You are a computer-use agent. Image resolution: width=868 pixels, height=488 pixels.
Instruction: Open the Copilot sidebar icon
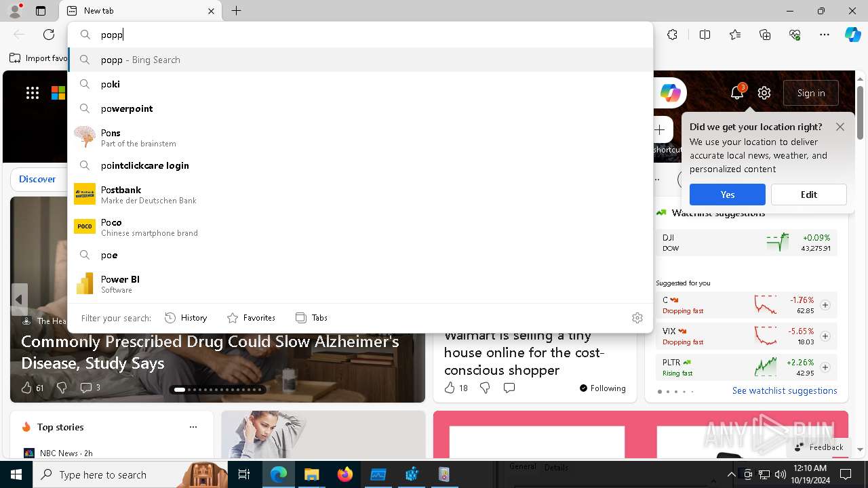[x=852, y=35]
